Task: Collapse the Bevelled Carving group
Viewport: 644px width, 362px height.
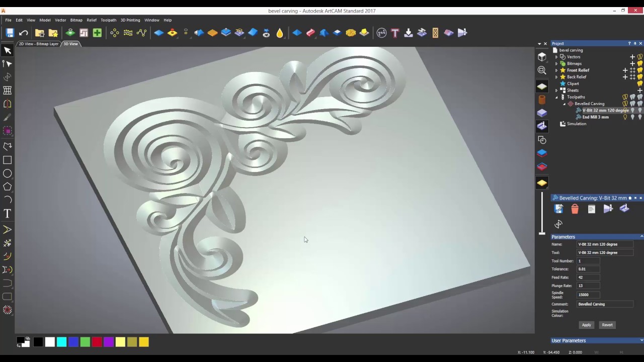Action: click(x=564, y=104)
